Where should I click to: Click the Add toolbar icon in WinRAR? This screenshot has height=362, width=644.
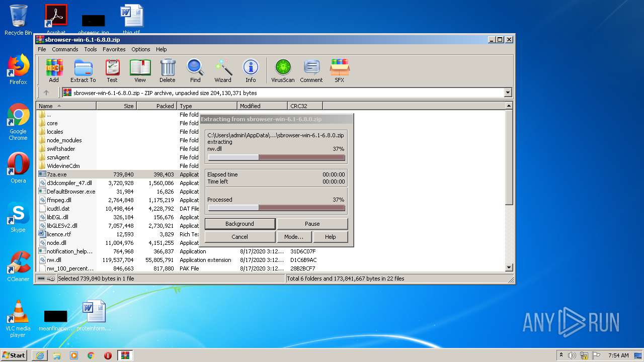(54, 70)
